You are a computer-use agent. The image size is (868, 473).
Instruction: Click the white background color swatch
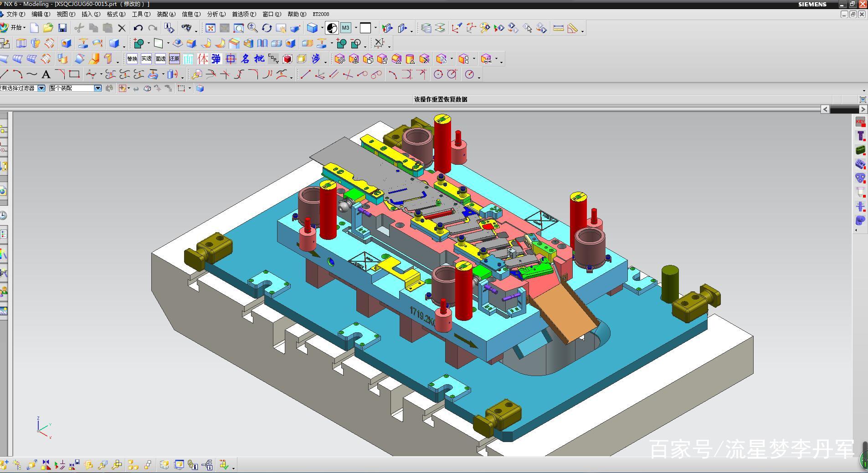365,28
